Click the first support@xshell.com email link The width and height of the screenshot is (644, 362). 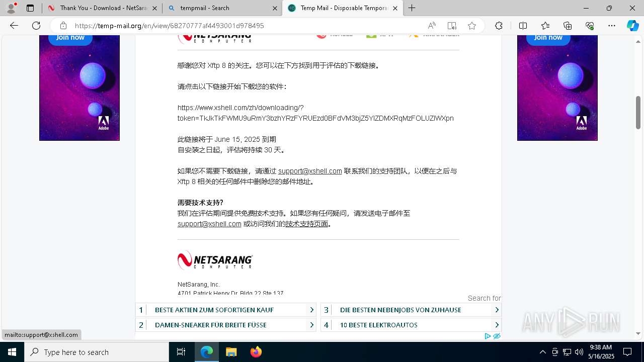click(310, 171)
